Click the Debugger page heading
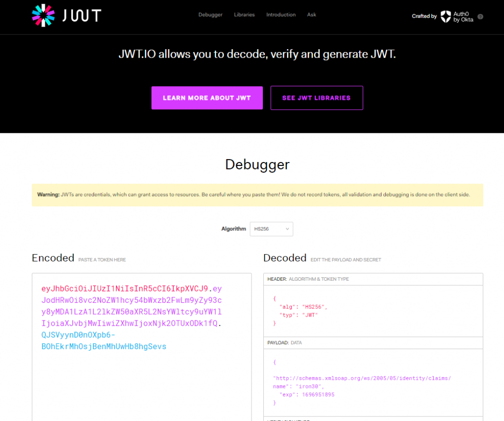504x421 pixels. 257,164
